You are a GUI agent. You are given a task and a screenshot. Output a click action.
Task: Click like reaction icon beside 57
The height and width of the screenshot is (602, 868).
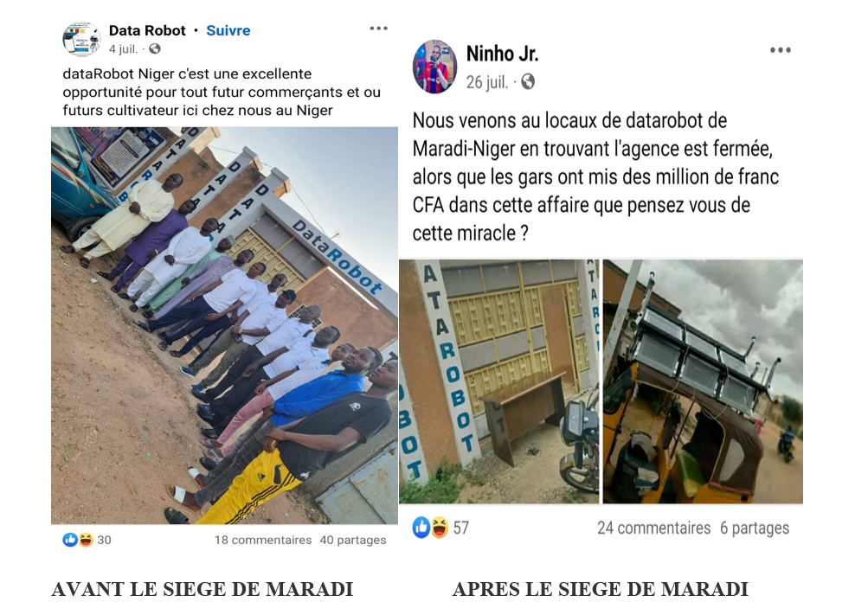(x=421, y=528)
